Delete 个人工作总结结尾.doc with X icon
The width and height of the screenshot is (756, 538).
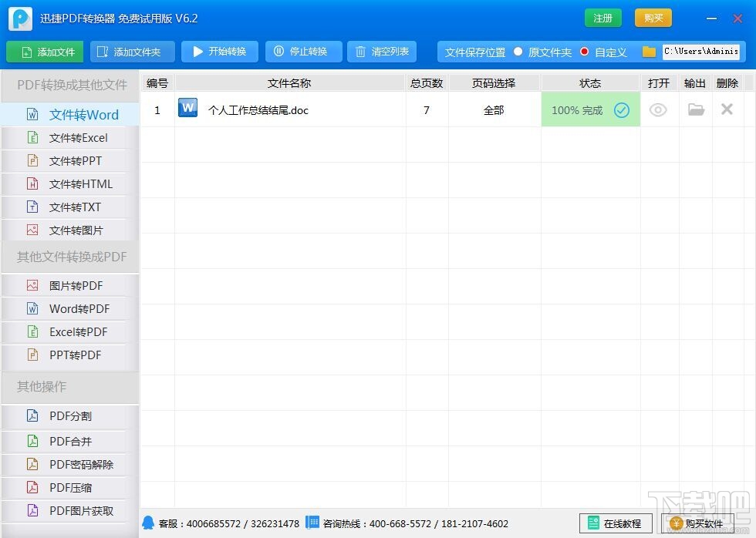(x=727, y=109)
